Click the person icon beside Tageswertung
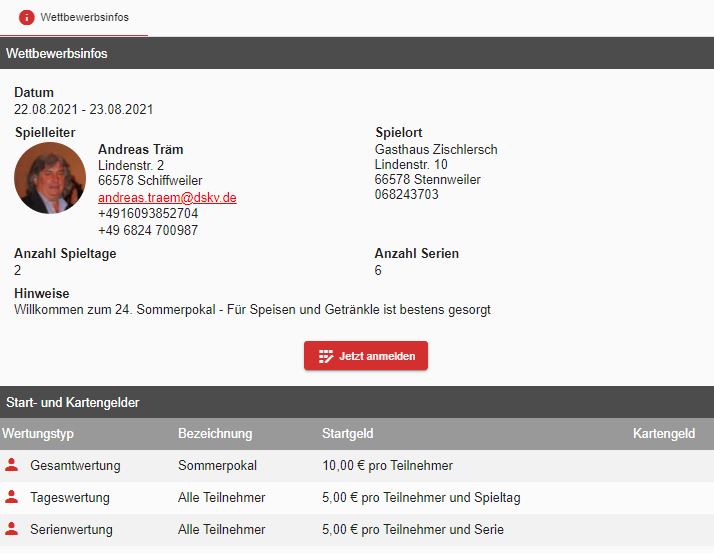 (x=12, y=497)
